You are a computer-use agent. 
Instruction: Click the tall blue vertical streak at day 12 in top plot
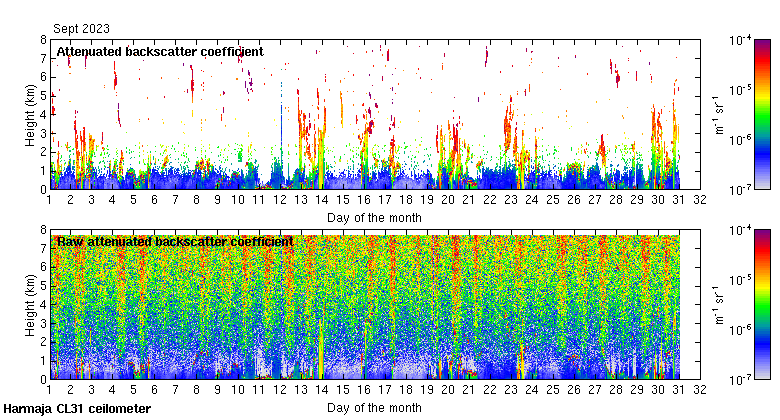click(x=281, y=134)
